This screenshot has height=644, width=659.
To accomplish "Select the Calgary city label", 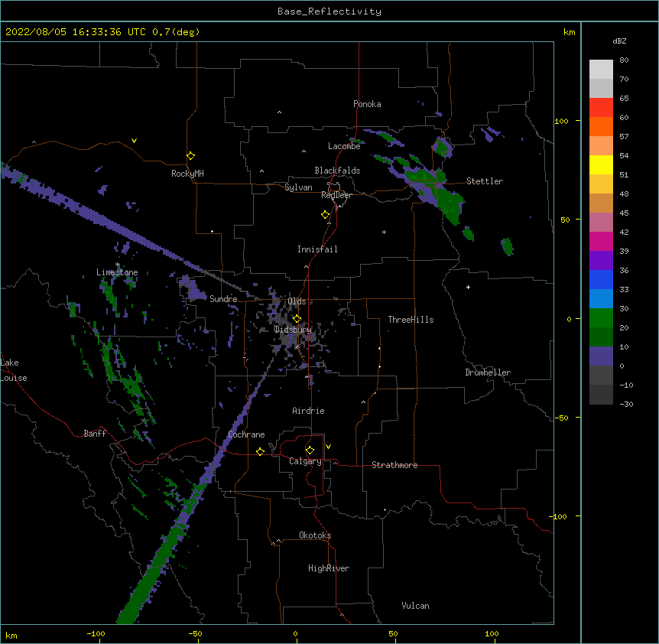I will (305, 461).
